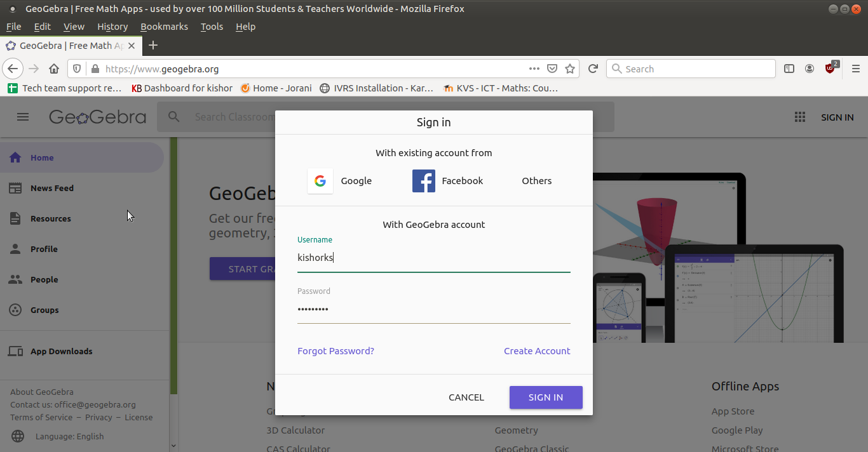Click the Resources document icon

[15, 218]
